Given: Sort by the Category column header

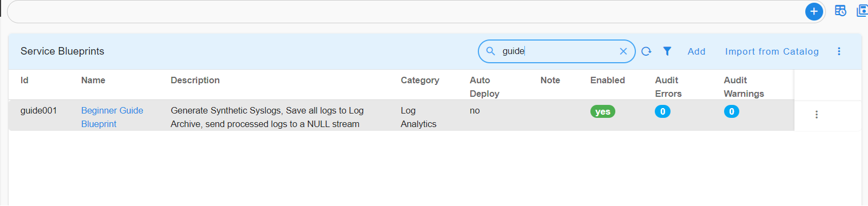Looking at the screenshot, I should point(420,80).
